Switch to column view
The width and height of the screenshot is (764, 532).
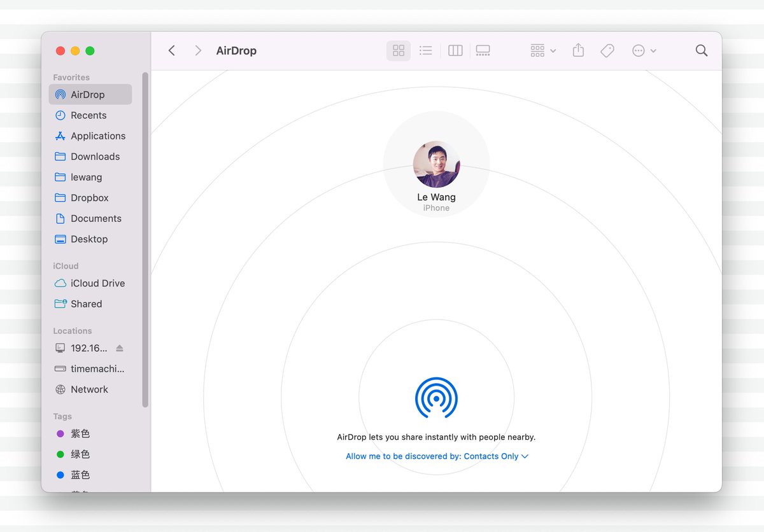455,50
